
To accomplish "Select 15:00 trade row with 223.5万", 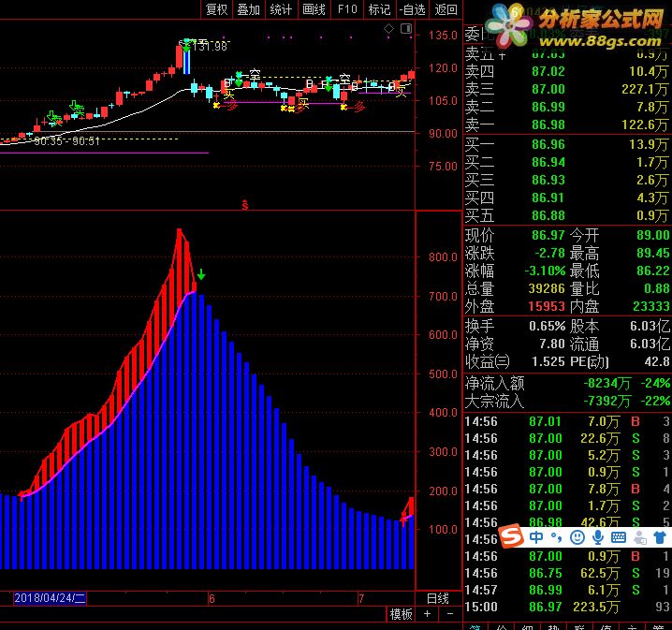I will tap(567, 607).
